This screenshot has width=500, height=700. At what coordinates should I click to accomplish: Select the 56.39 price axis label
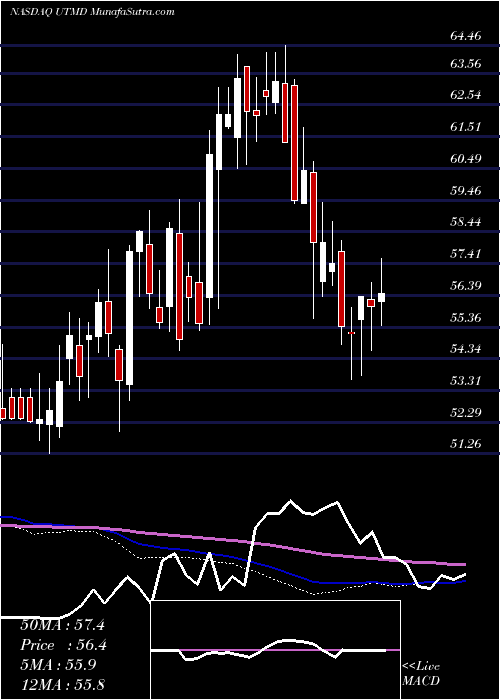click(x=466, y=285)
